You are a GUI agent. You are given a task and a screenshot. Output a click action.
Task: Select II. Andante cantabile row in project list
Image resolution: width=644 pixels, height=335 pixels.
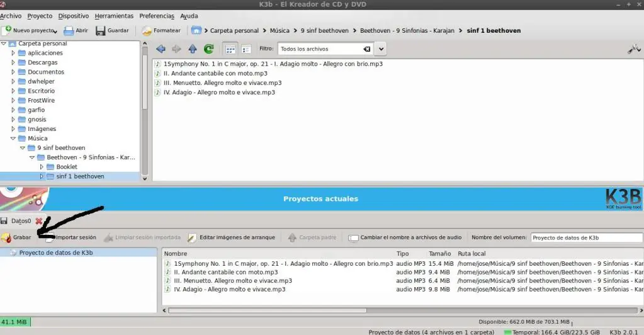click(225, 272)
